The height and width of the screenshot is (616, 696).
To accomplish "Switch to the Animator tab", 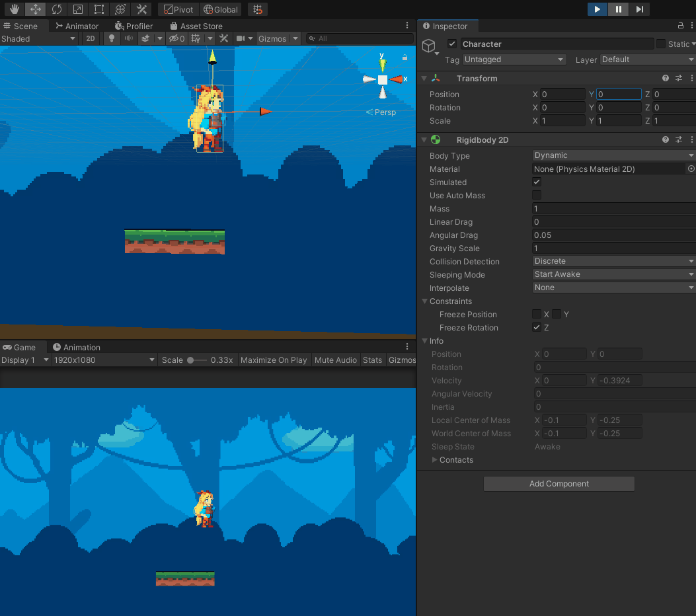I will pyautogui.click(x=77, y=26).
